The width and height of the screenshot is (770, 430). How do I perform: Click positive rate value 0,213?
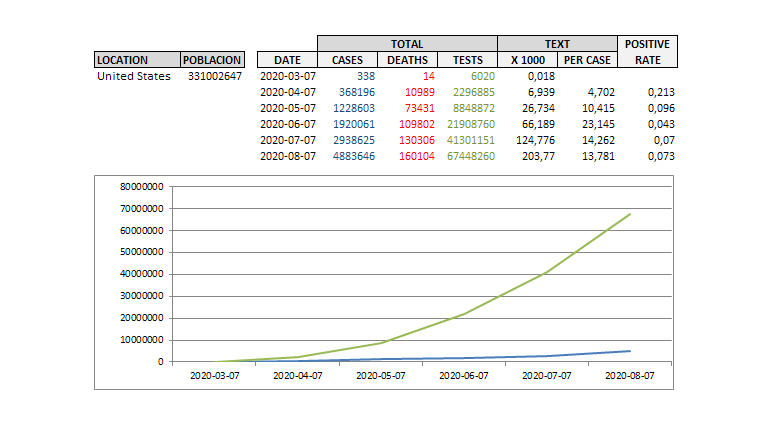(x=661, y=92)
